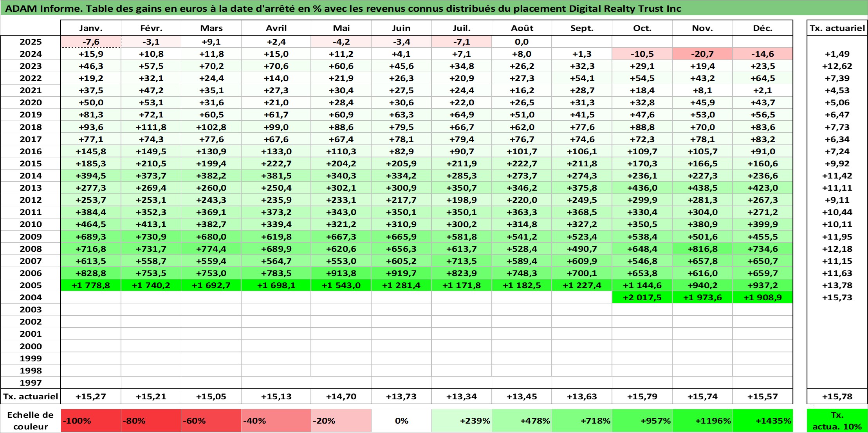Click the -100% red color scale swatch
Screen dimensions: 868x433
91,420
